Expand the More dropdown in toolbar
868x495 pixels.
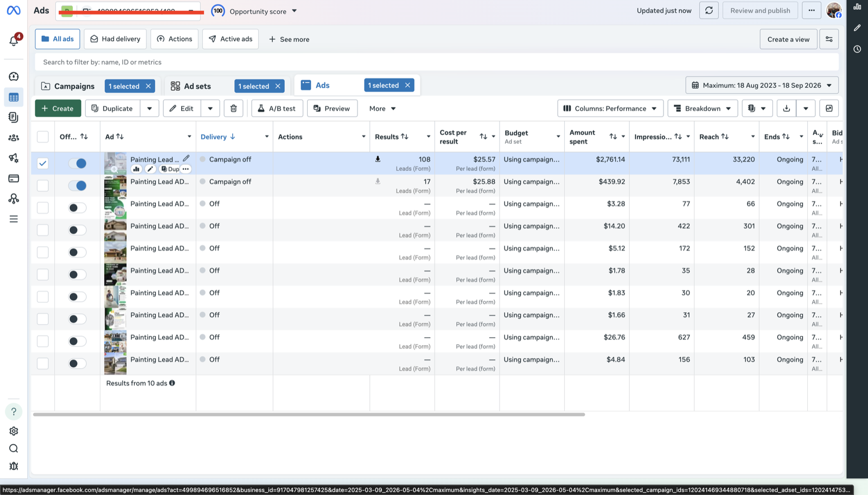tap(382, 108)
